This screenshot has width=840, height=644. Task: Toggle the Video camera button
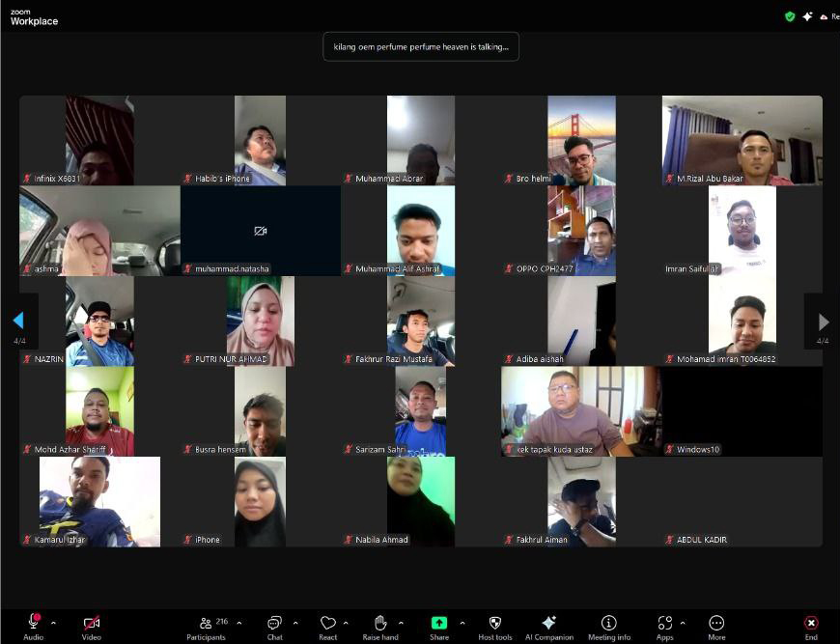(92, 624)
